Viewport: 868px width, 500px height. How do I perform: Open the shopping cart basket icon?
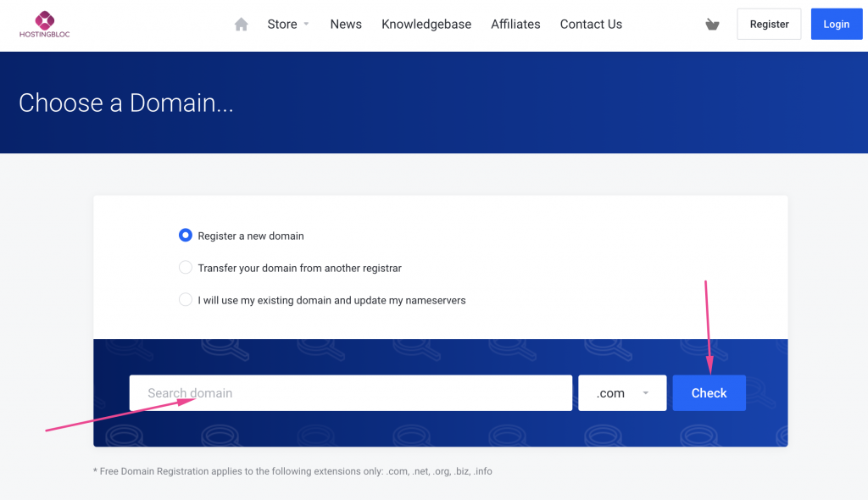click(x=712, y=25)
